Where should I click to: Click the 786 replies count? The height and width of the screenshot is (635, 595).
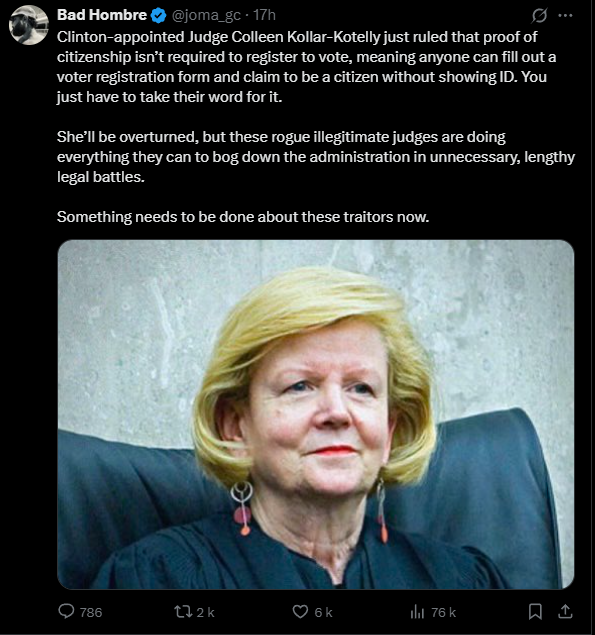91,612
